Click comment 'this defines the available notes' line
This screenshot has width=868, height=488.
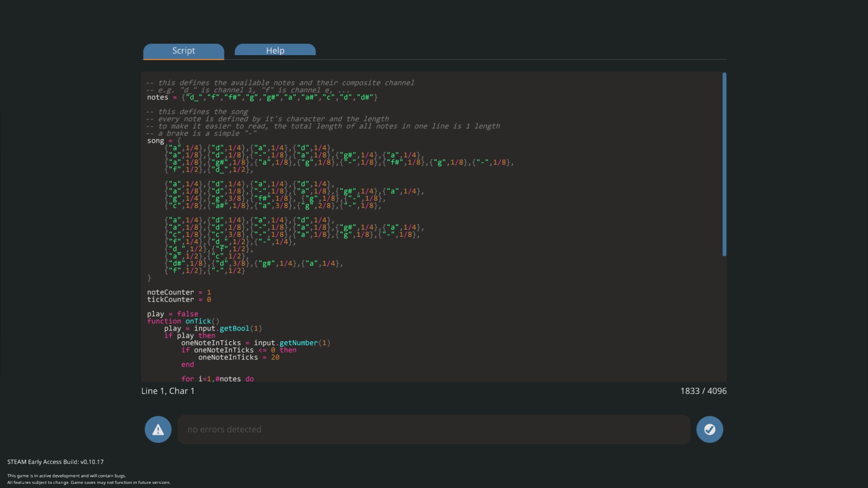pos(280,83)
